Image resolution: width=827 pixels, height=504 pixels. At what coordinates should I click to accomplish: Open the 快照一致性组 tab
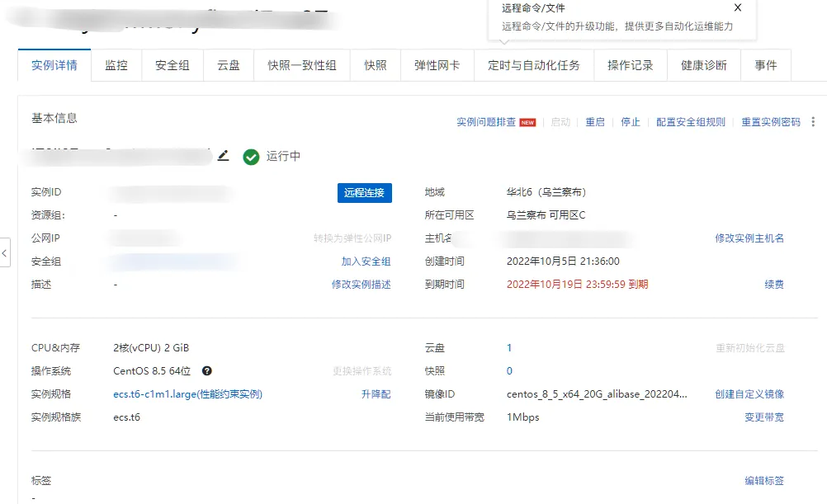(302, 65)
